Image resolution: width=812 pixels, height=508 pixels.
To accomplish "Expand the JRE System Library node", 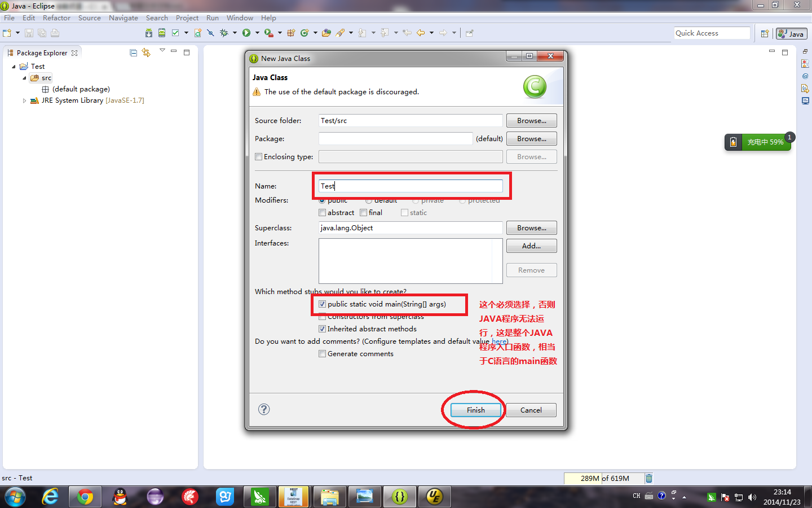I will [x=24, y=100].
